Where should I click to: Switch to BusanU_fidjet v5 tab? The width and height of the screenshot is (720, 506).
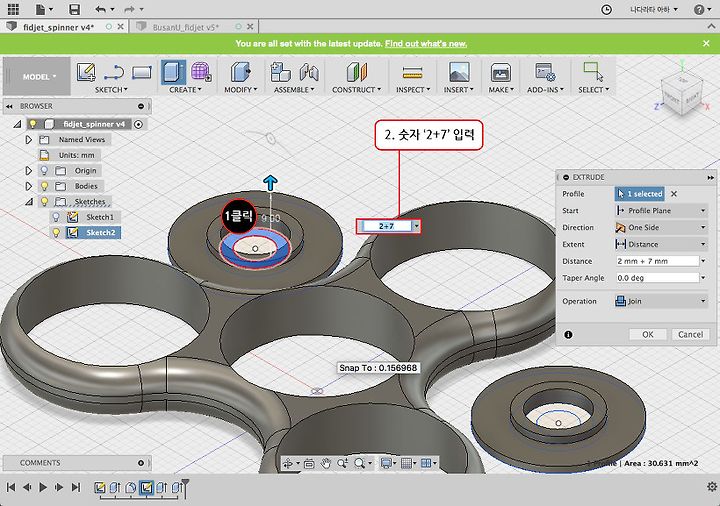point(186,27)
